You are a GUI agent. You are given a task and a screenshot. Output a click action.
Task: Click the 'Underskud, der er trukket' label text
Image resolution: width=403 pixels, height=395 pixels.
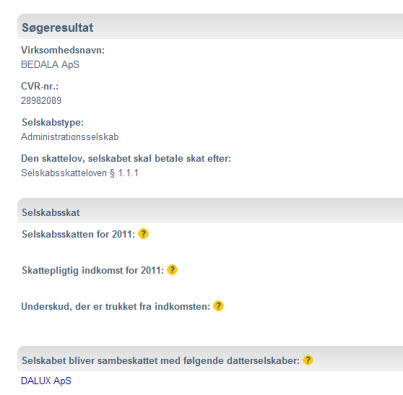(116, 306)
